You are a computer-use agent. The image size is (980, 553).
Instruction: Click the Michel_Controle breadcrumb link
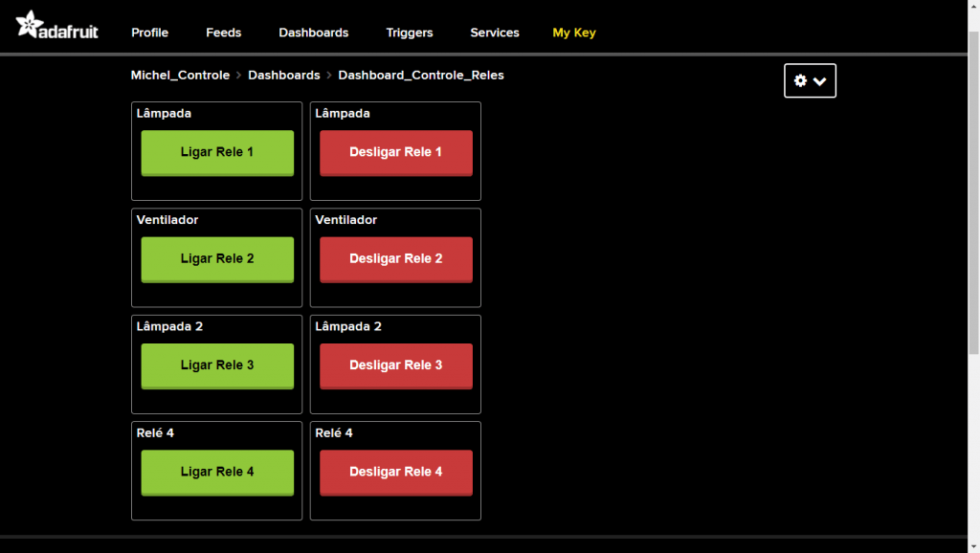click(180, 75)
